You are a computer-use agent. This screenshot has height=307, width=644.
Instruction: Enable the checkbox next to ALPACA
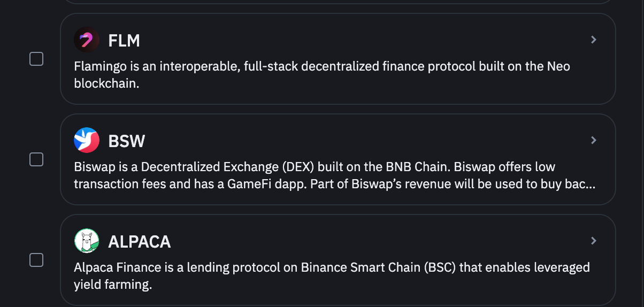coord(36,260)
